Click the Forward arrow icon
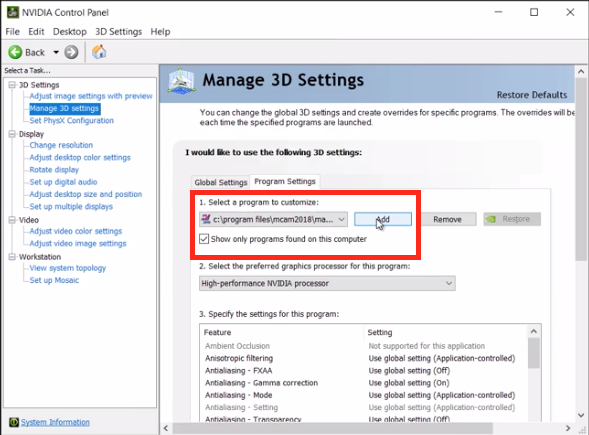Screen dimensions: 589x435 [x=71, y=52]
